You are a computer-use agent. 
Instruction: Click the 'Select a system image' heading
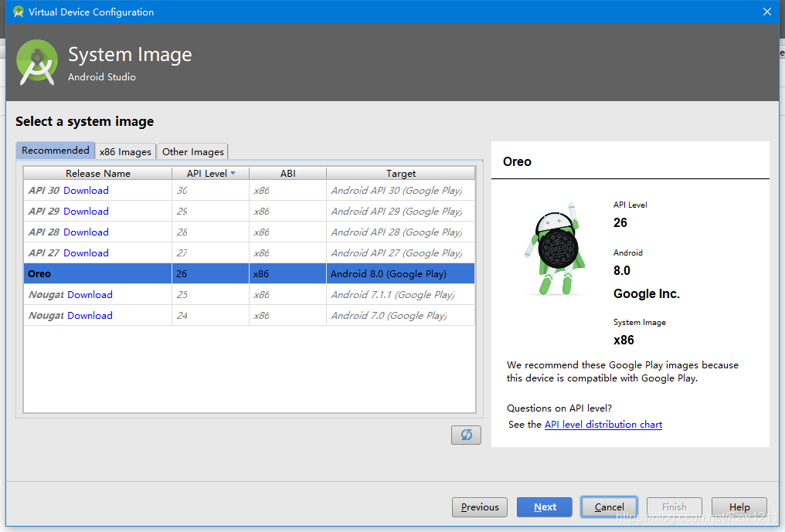click(85, 121)
